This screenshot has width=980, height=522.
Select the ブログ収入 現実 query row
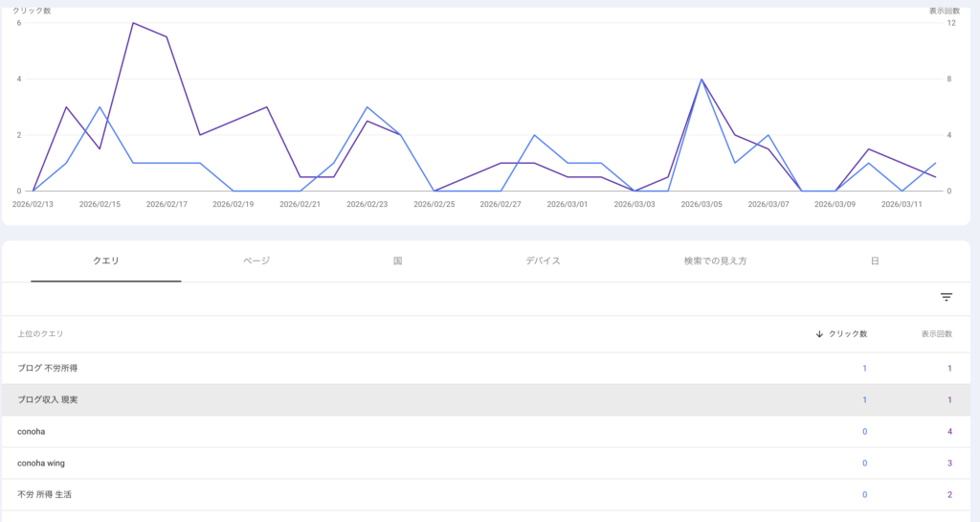pyautogui.click(x=47, y=400)
